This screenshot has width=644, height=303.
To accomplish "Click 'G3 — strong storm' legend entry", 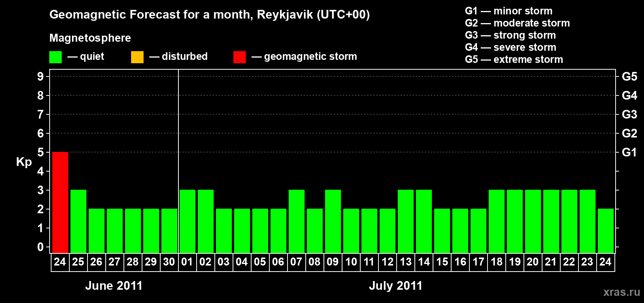I will click(510, 35).
